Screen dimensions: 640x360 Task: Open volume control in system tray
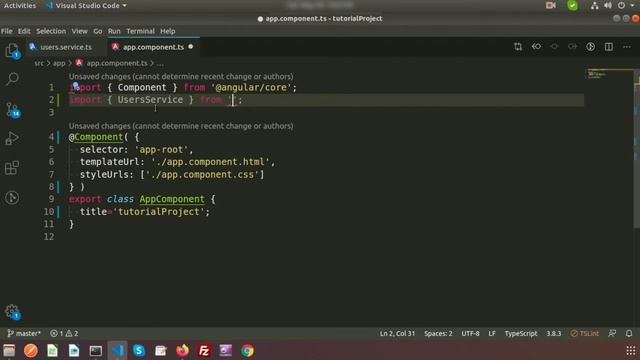608,5
